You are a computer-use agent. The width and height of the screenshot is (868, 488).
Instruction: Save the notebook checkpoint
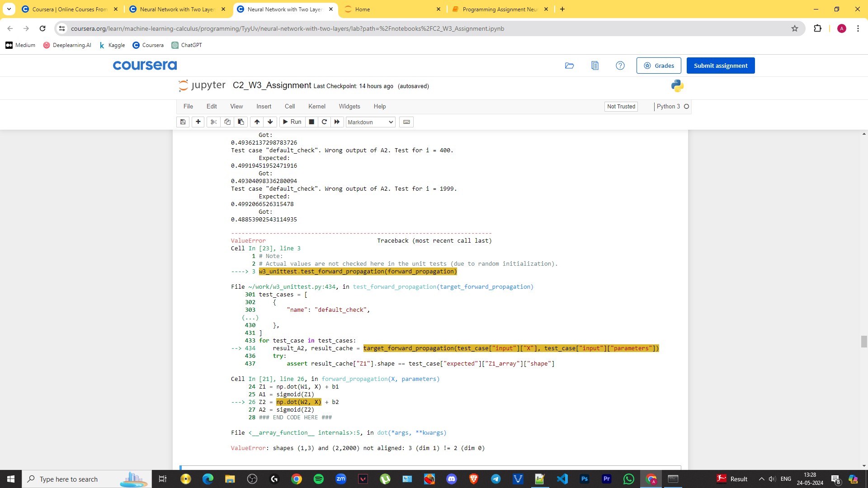pos(183,122)
